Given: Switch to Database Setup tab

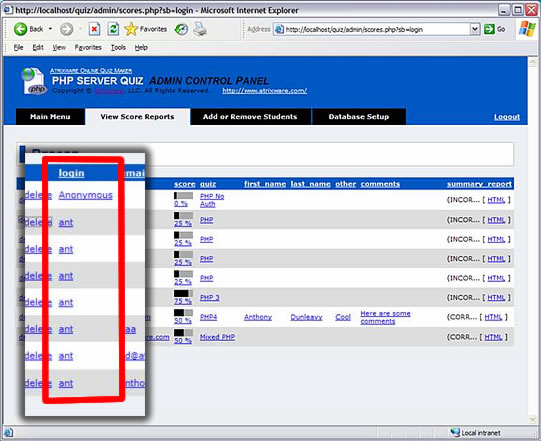Looking at the screenshot, I should [x=359, y=117].
